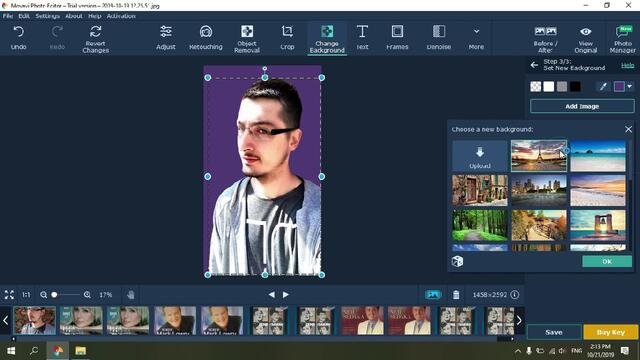Select the white background swatch
Screen dimensions: 640x360
549,87
